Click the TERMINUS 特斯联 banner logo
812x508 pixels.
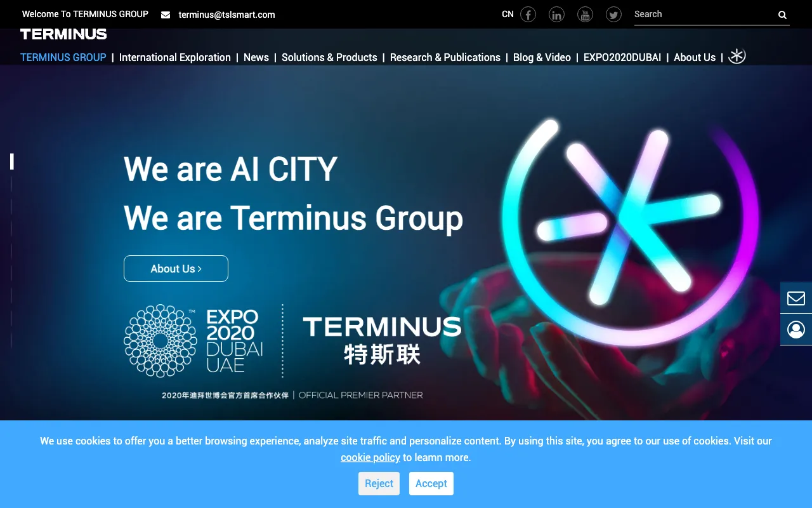382,341
